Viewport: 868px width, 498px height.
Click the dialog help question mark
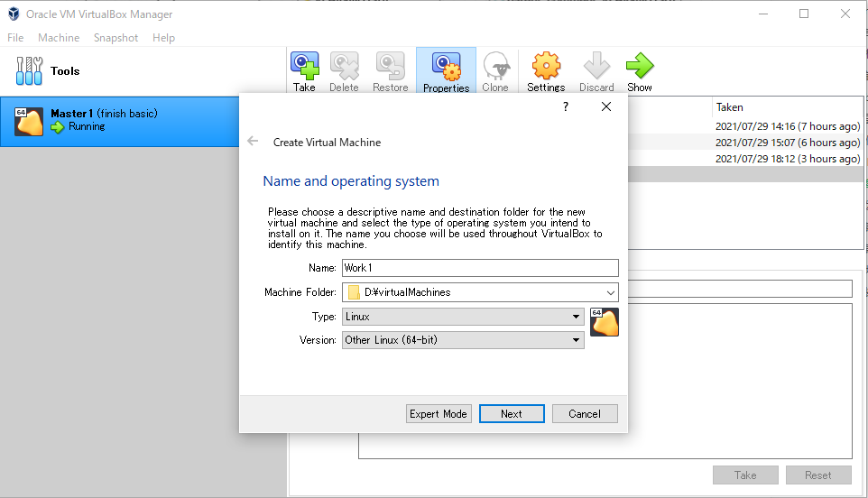[565, 106]
